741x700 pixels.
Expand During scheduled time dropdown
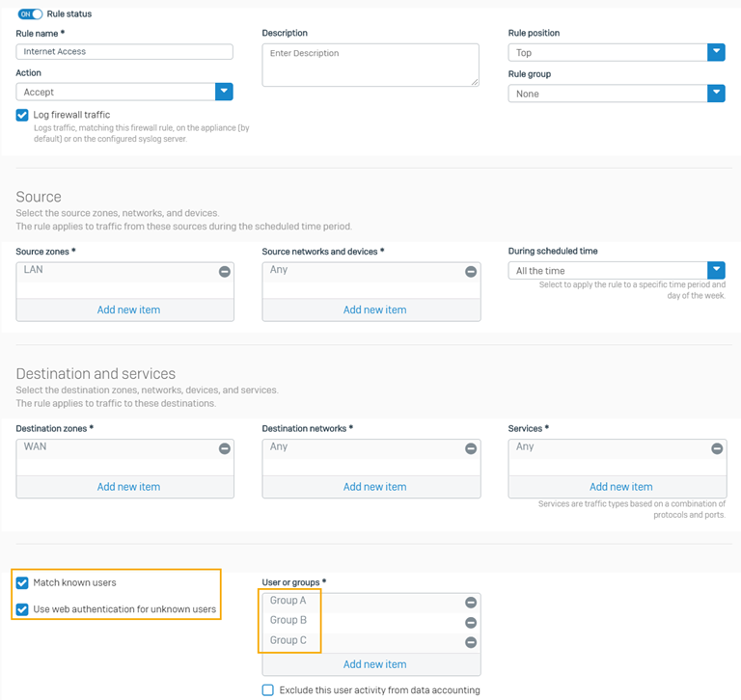(716, 271)
